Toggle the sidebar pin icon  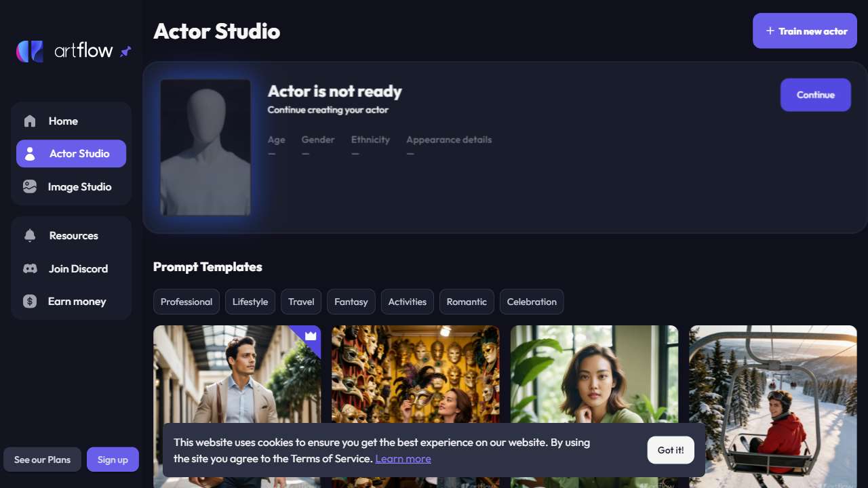(x=125, y=52)
